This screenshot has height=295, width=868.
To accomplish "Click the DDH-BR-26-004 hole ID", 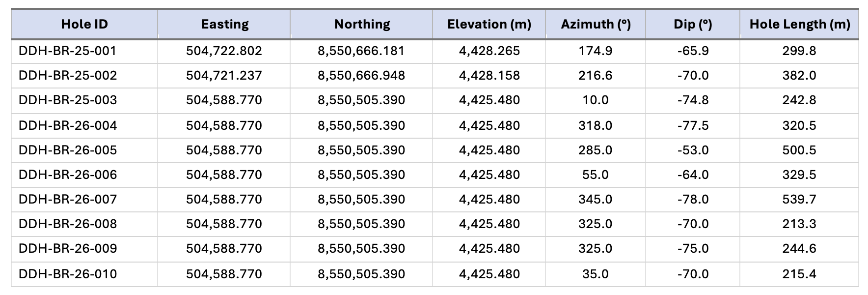I will click(x=68, y=125).
